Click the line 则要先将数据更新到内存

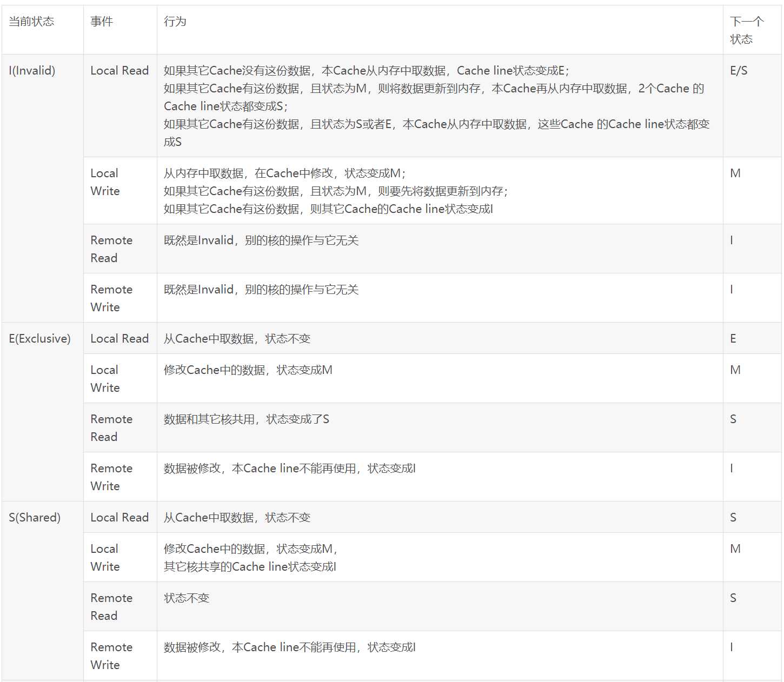tap(336, 191)
